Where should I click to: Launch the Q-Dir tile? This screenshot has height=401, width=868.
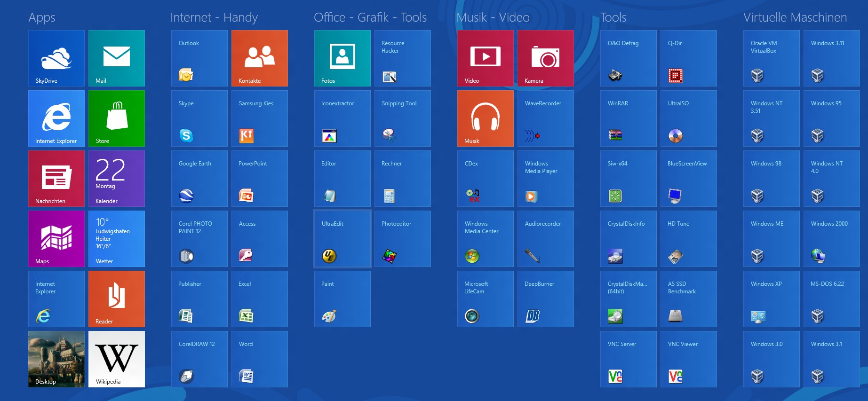pos(689,58)
